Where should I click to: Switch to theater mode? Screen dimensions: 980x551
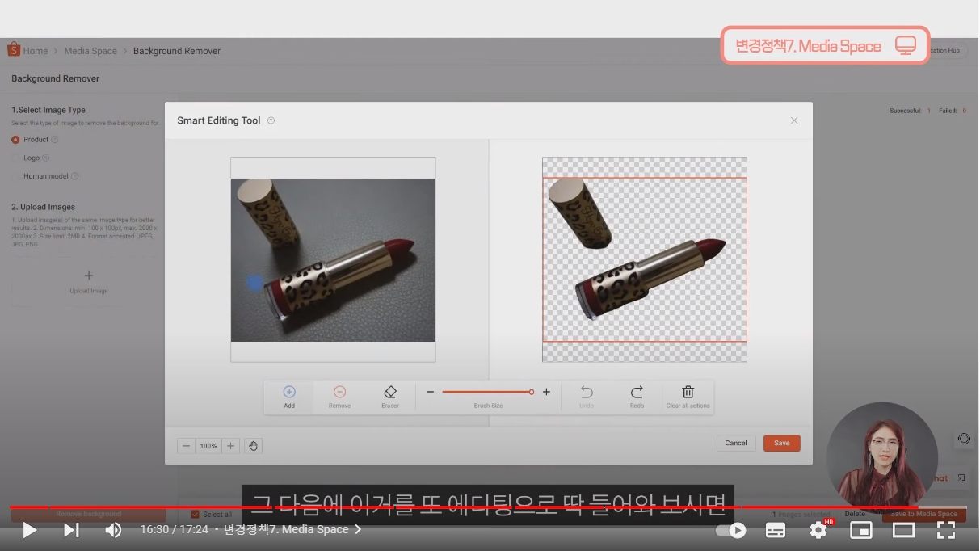pyautogui.click(x=903, y=530)
